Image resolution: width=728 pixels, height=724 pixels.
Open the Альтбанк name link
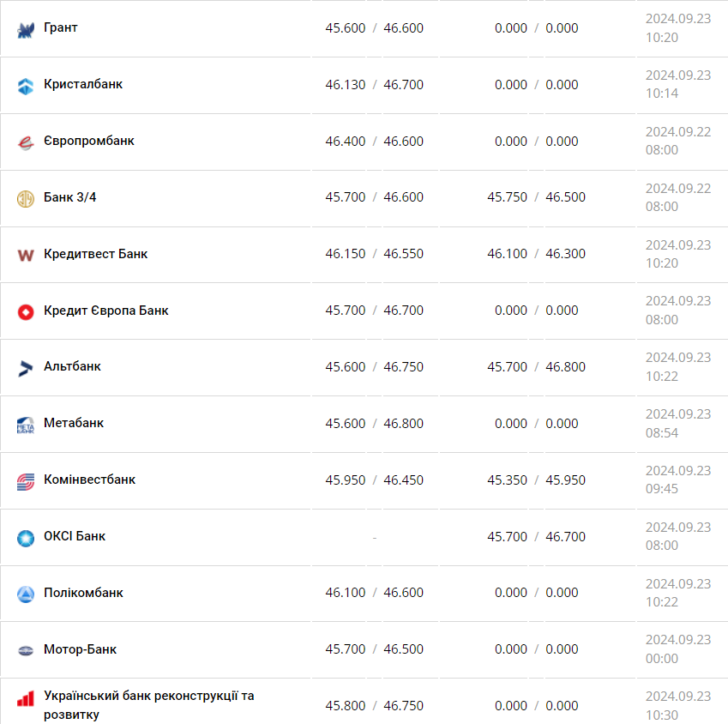pyautogui.click(x=72, y=367)
